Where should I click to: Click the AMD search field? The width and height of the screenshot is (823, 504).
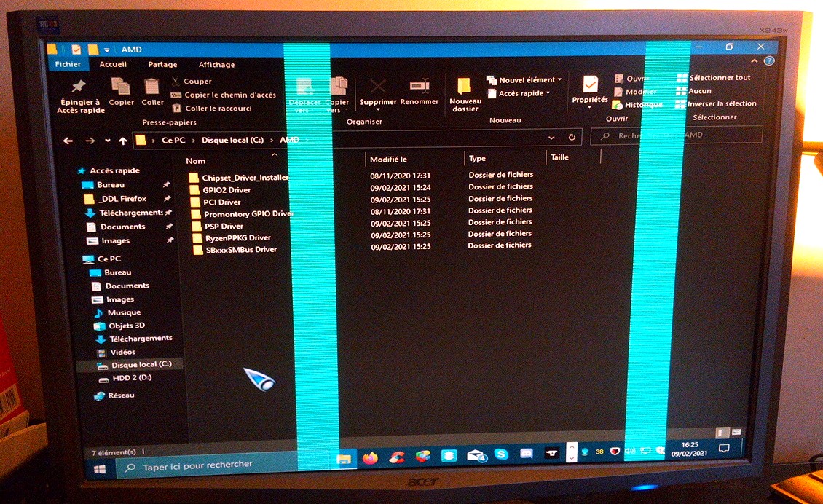pyautogui.click(x=677, y=135)
